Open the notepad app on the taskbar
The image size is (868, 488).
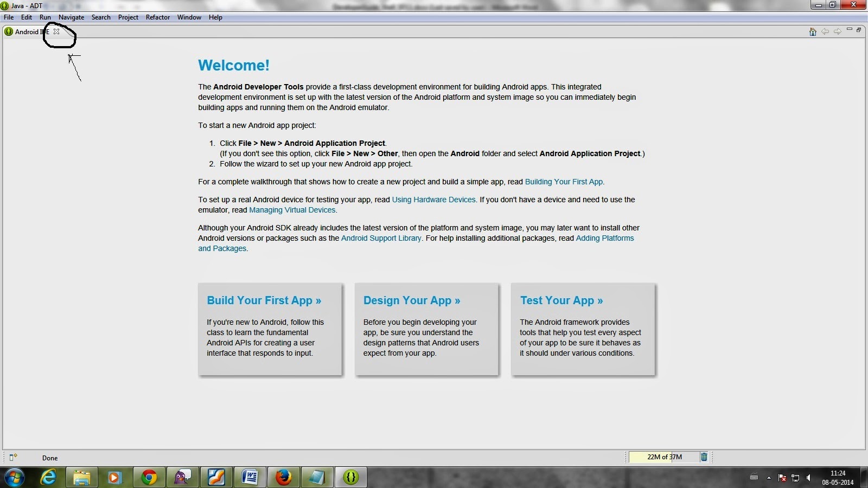317,478
